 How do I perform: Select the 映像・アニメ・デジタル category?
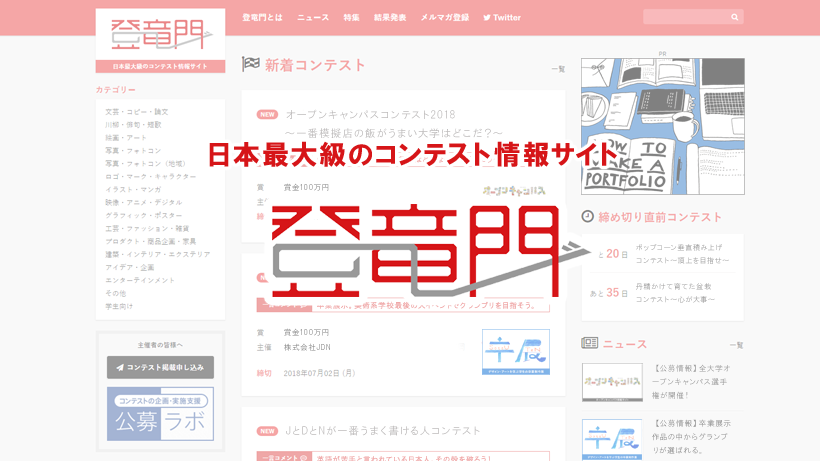[x=143, y=202]
